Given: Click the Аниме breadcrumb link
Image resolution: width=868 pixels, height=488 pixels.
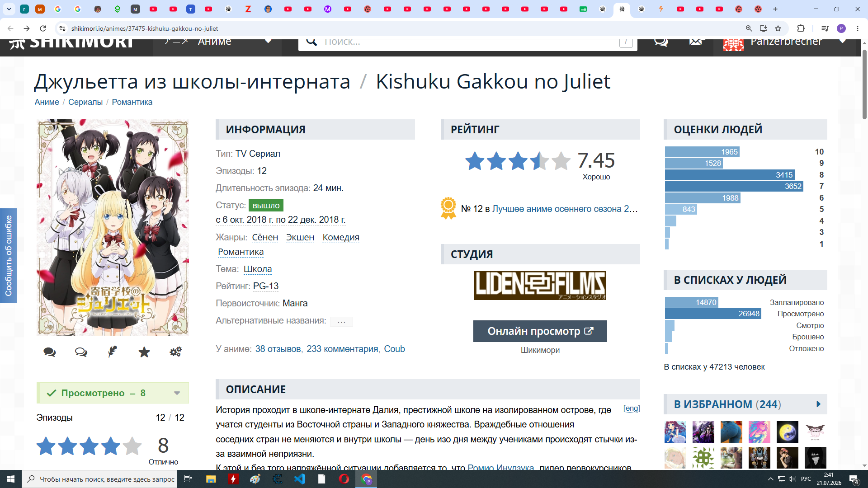Looking at the screenshot, I should (47, 102).
